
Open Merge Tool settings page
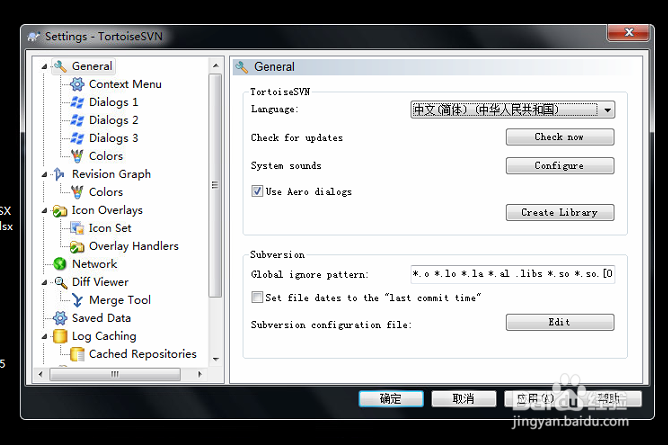[120, 300]
